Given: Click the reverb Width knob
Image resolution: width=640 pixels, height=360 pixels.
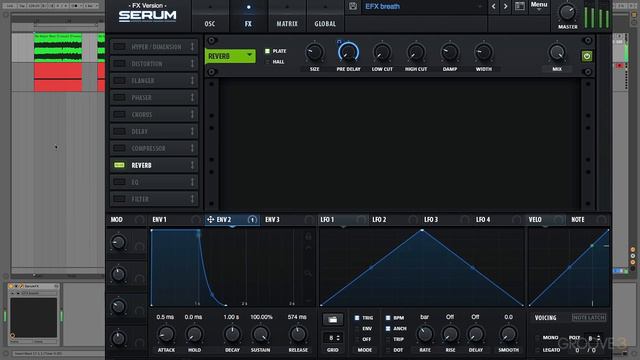Looking at the screenshot, I should (x=484, y=52).
